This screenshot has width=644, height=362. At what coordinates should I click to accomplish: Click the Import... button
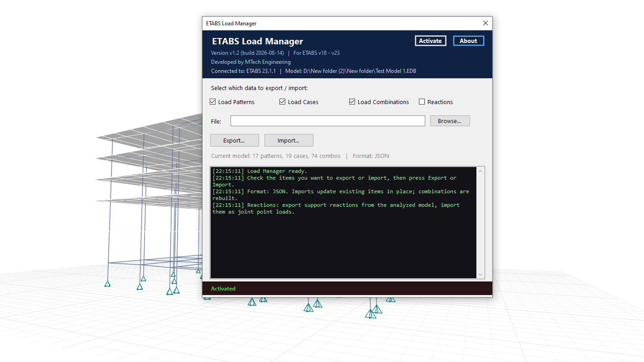click(x=288, y=140)
